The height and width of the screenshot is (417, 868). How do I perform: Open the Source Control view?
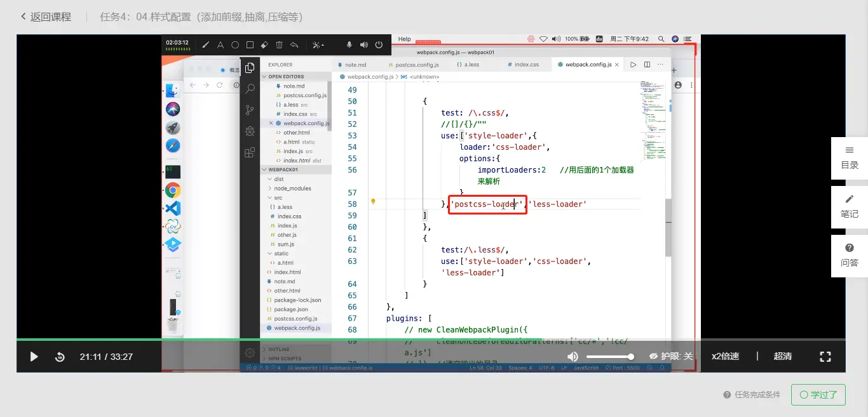[x=250, y=110]
